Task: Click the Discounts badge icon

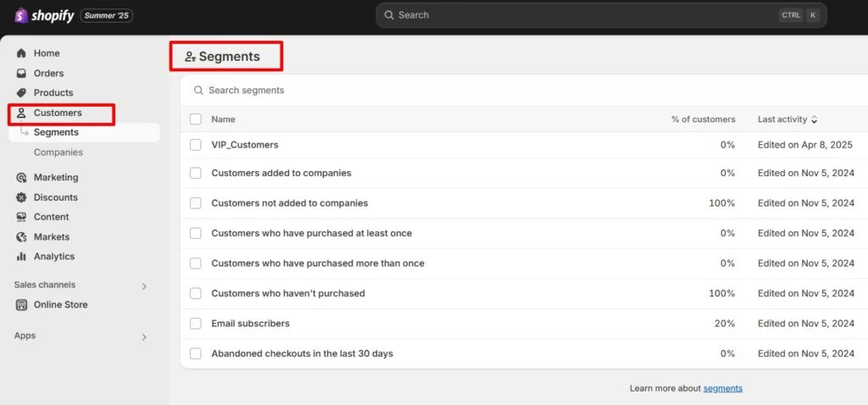Action: pyautogui.click(x=21, y=197)
